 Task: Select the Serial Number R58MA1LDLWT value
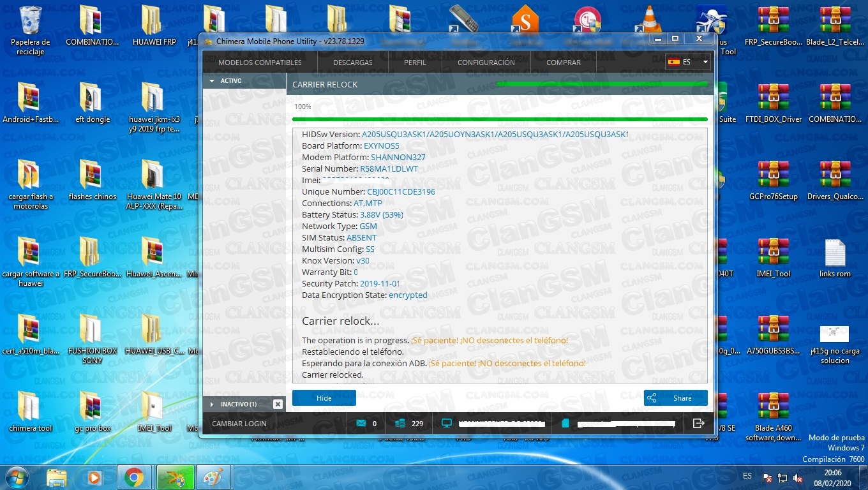click(x=389, y=168)
